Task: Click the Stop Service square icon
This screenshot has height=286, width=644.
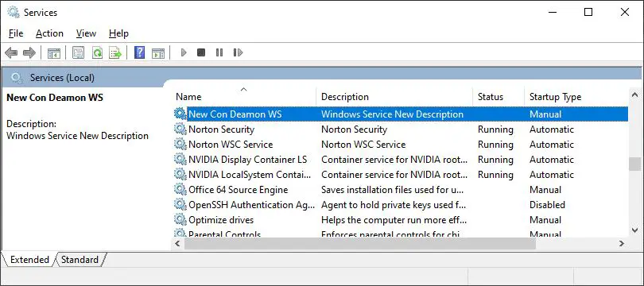Action: pyautogui.click(x=201, y=52)
